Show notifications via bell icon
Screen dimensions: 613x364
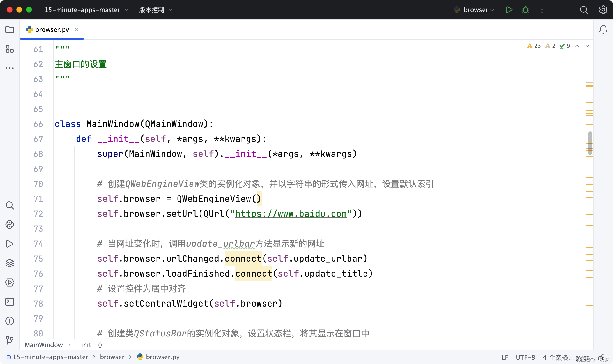coord(603,29)
